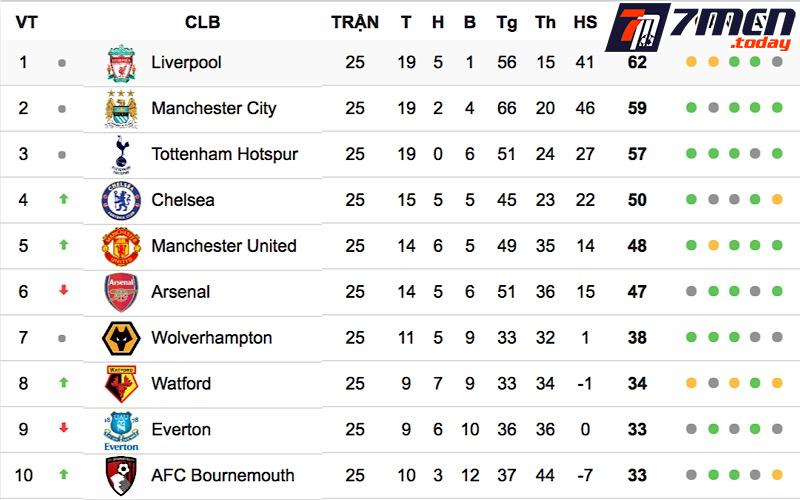Click the AFC Bournemouth crest
The height and width of the screenshot is (500, 800).
point(121,476)
